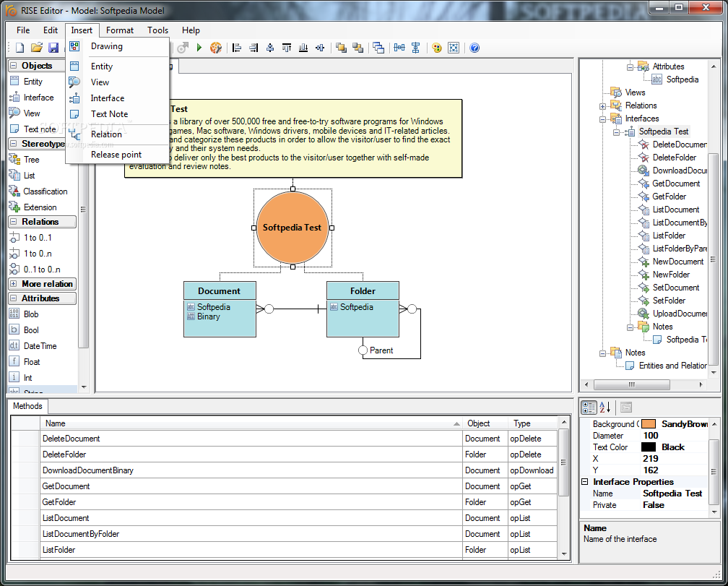Select the Methods tab

pyautogui.click(x=27, y=406)
